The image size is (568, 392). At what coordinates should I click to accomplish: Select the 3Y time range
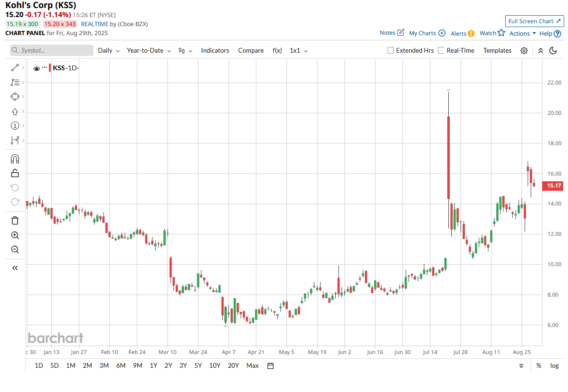183,365
